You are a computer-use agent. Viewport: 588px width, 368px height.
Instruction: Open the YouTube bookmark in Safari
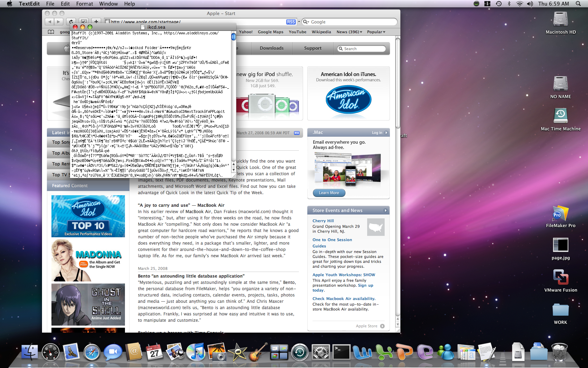pos(297,32)
